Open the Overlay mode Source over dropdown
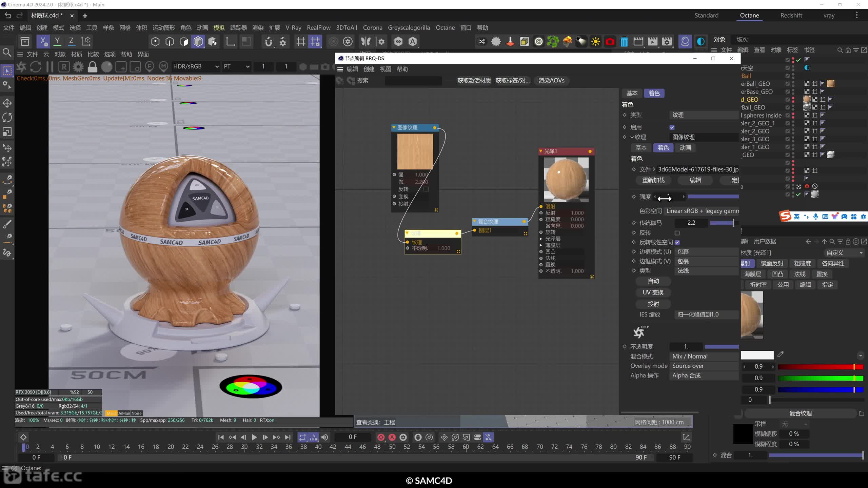The height and width of the screenshot is (488, 868). point(704,366)
